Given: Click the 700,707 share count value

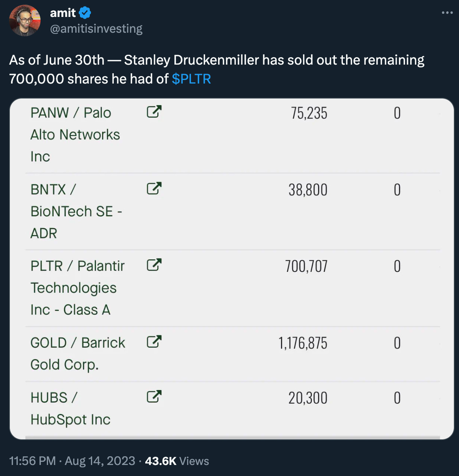Looking at the screenshot, I should 306,266.
